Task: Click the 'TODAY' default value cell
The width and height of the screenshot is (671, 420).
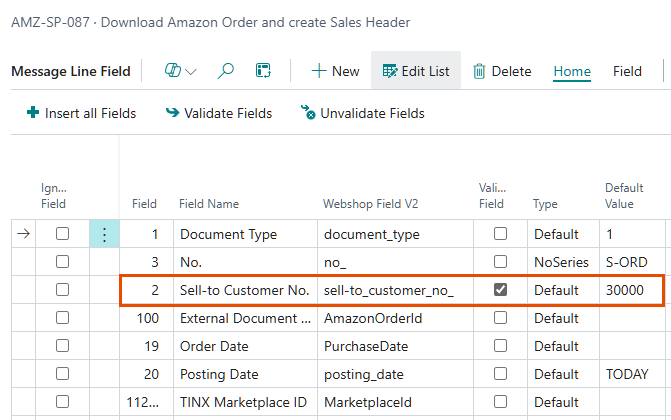Action: (x=632, y=374)
